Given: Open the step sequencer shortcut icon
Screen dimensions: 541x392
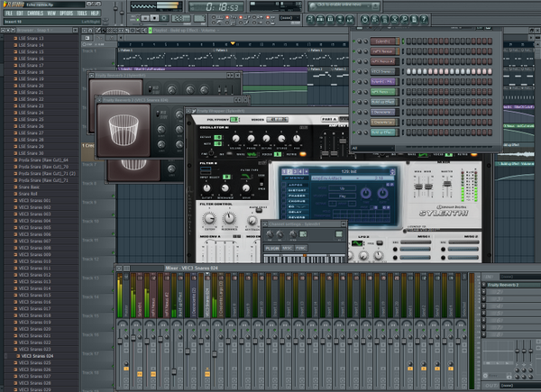Looking at the screenshot, I should coord(320,20).
